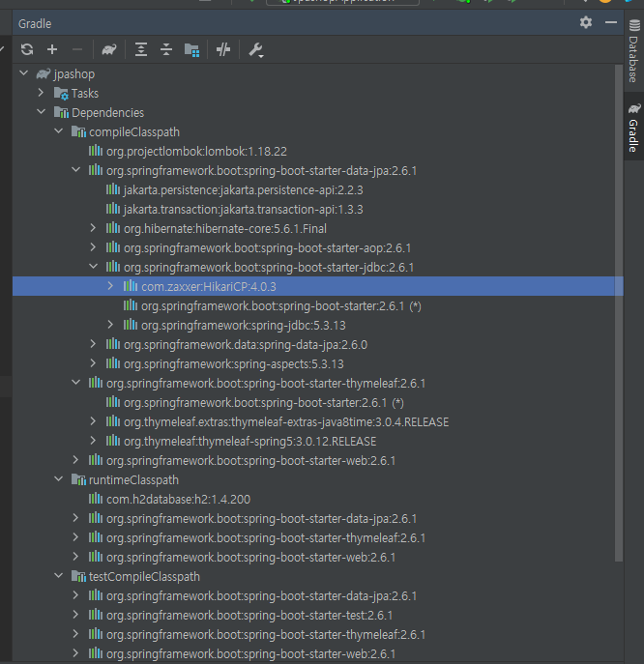Image resolution: width=644 pixels, height=664 pixels.
Task: Collapse compileClasspath spring-boot-starter-data-jpa node
Action: click(76, 170)
